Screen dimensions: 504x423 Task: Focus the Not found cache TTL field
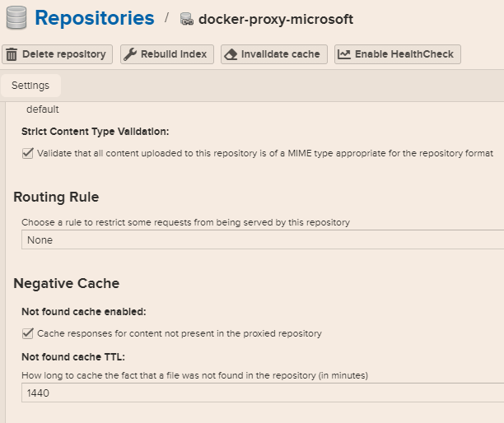click(x=262, y=393)
